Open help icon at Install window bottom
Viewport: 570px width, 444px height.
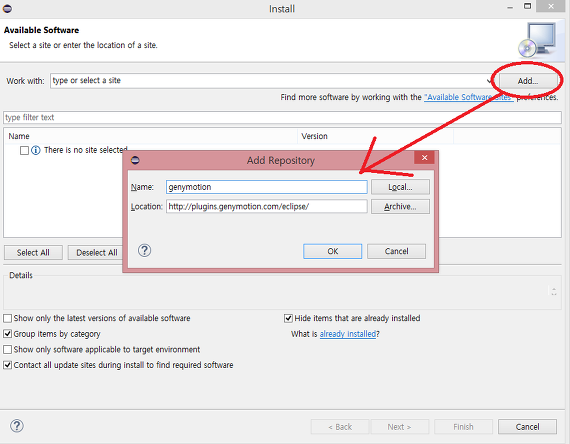pyautogui.click(x=17, y=426)
